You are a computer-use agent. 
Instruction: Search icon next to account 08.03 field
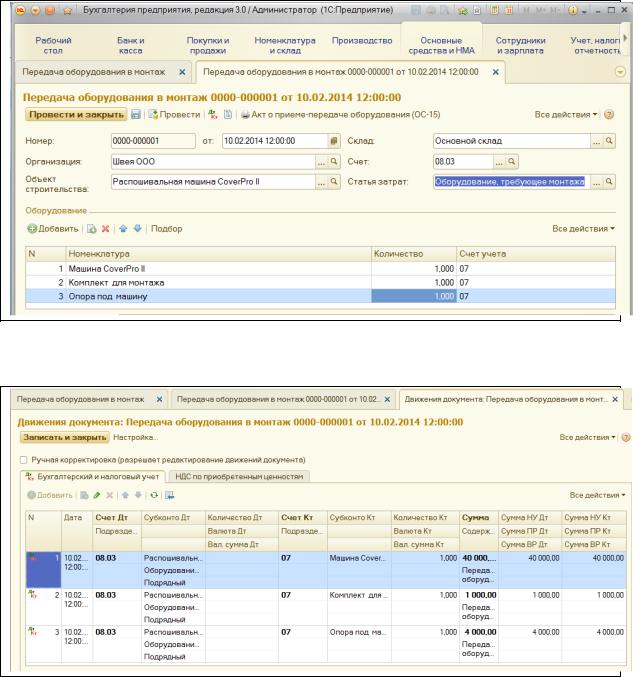(x=512, y=161)
